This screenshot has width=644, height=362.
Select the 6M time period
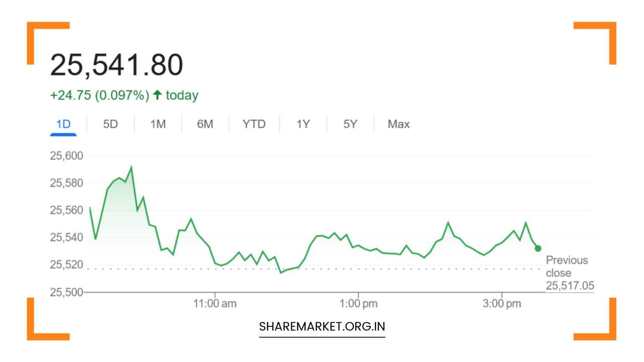click(205, 124)
